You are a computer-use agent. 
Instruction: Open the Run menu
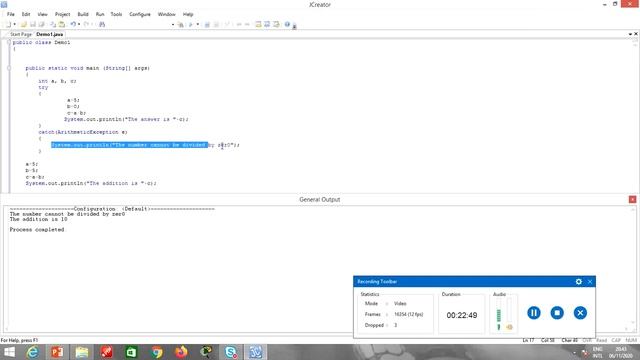pyautogui.click(x=100, y=14)
